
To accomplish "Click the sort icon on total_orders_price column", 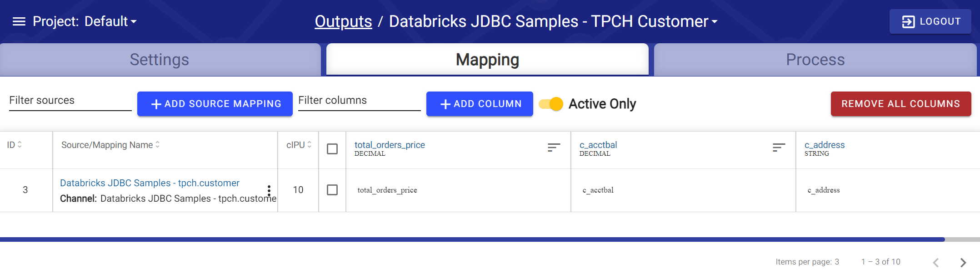I will 554,148.
